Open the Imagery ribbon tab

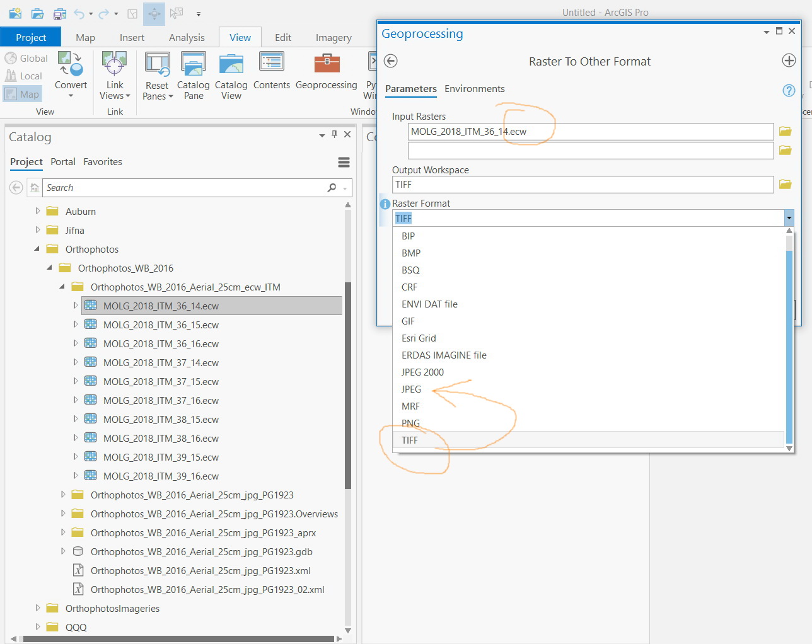333,37
